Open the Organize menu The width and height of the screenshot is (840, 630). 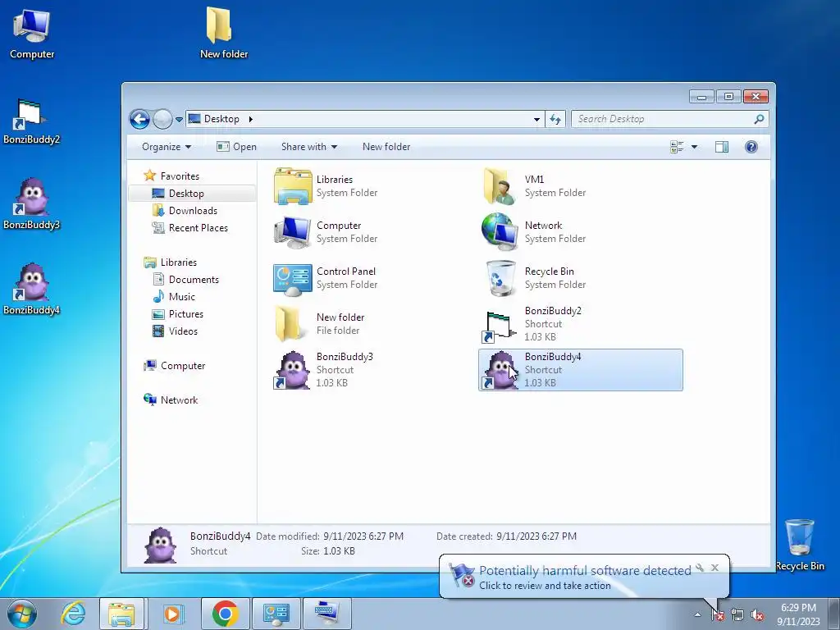(x=166, y=147)
